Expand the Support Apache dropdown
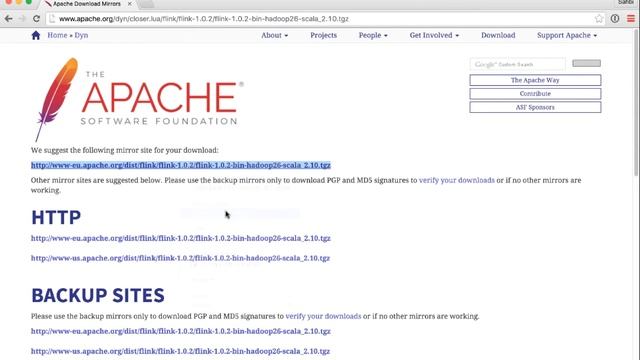This screenshot has width=640, height=360. pyautogui.click(x=567, y=35)
